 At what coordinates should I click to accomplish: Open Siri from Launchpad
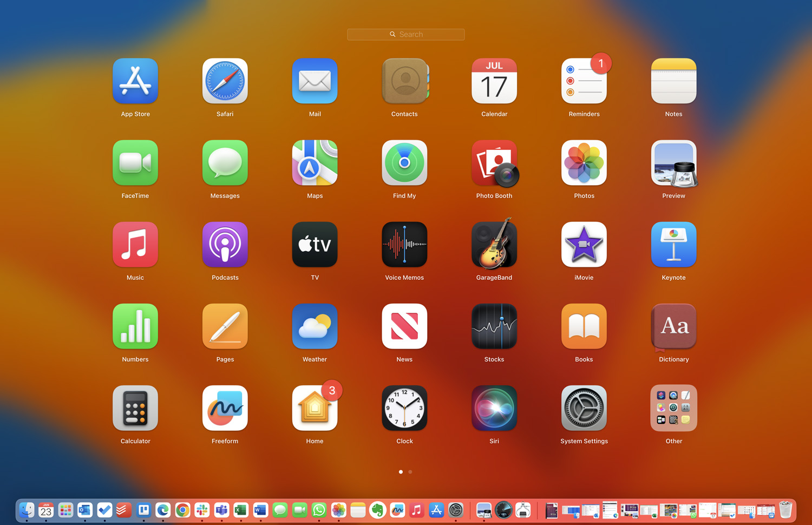[494, 408]
